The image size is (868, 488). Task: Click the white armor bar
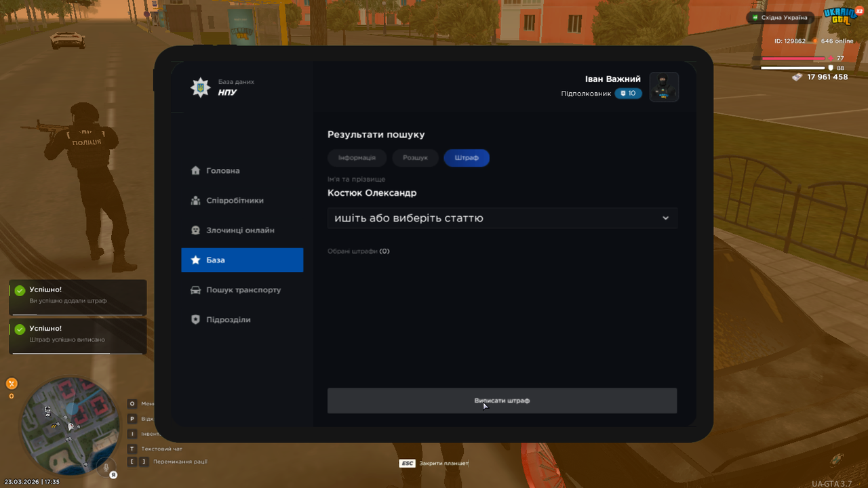[x=792, y=68]
